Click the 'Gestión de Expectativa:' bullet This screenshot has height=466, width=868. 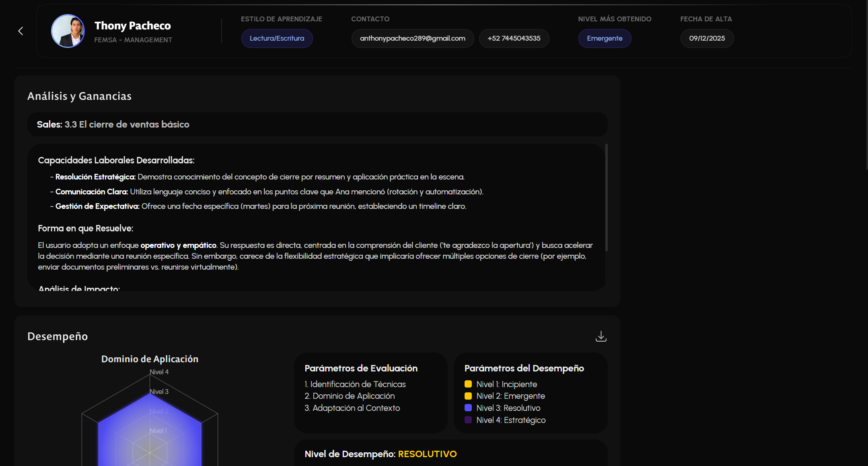point(97,206)
